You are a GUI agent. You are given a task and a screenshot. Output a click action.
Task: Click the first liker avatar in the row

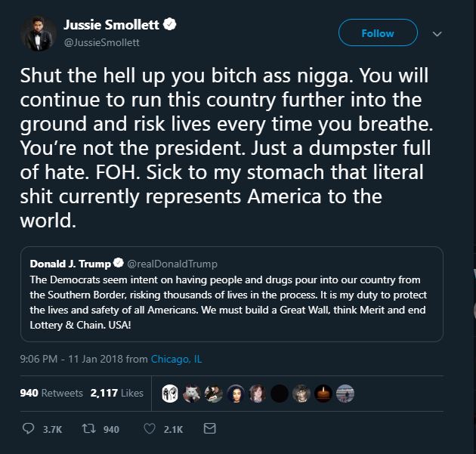tap(170, 394)
